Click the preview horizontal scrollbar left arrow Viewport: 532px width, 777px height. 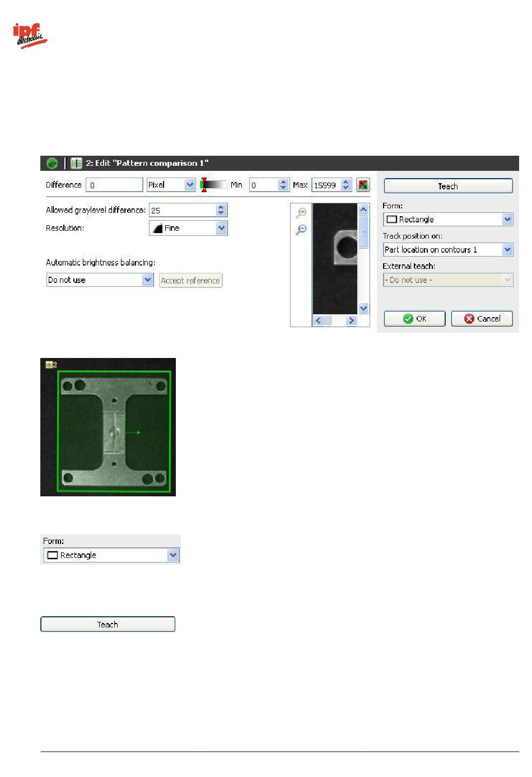pos(319,320)
